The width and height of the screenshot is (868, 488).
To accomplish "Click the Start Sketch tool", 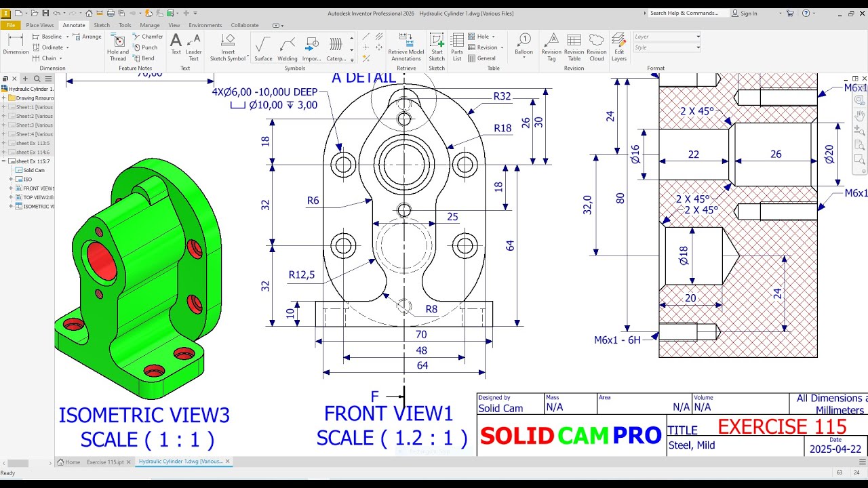I will pos(437,47).
